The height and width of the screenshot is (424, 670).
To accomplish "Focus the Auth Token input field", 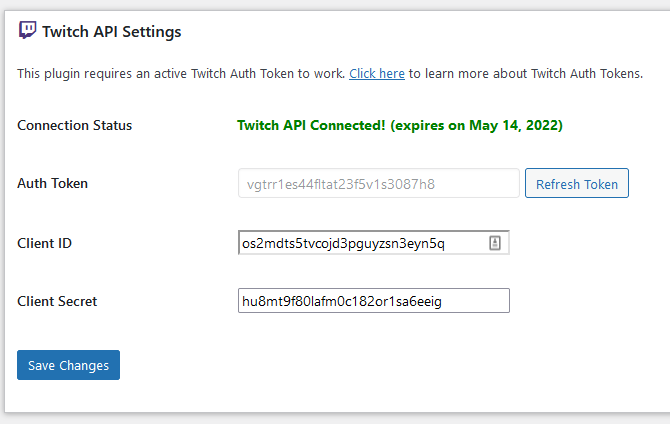I will point(379,183).
